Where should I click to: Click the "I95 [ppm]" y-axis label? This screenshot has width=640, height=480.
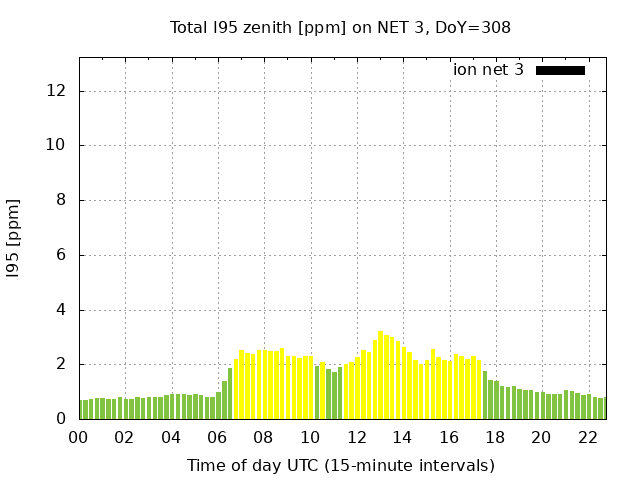[14, 238]
